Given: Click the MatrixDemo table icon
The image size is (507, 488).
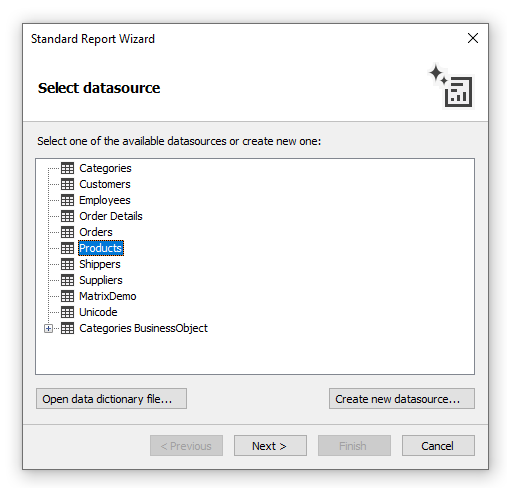Looking at the screenshot, I should click(67, 296).
